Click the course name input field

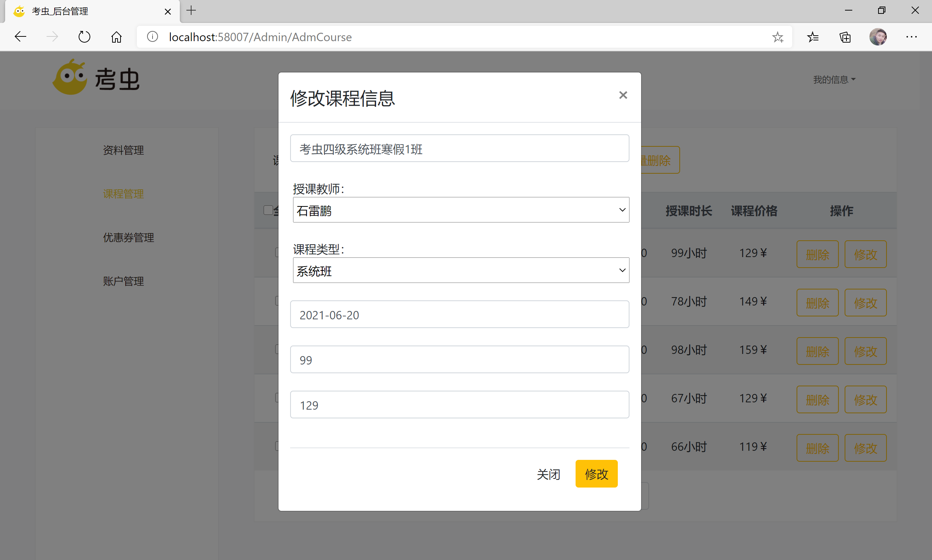tap(459, 148)
